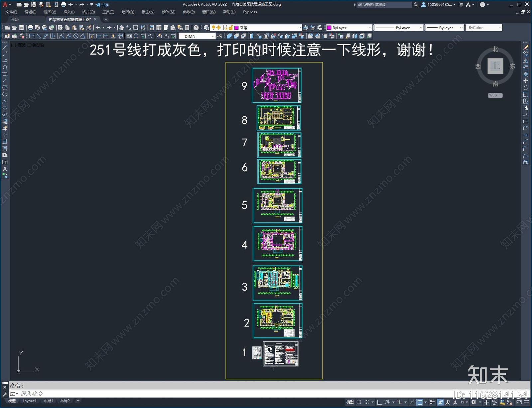This screenshot has width=532, height=408.
Task: Select the Aligned dimension tool
Action: coord(39,36)
